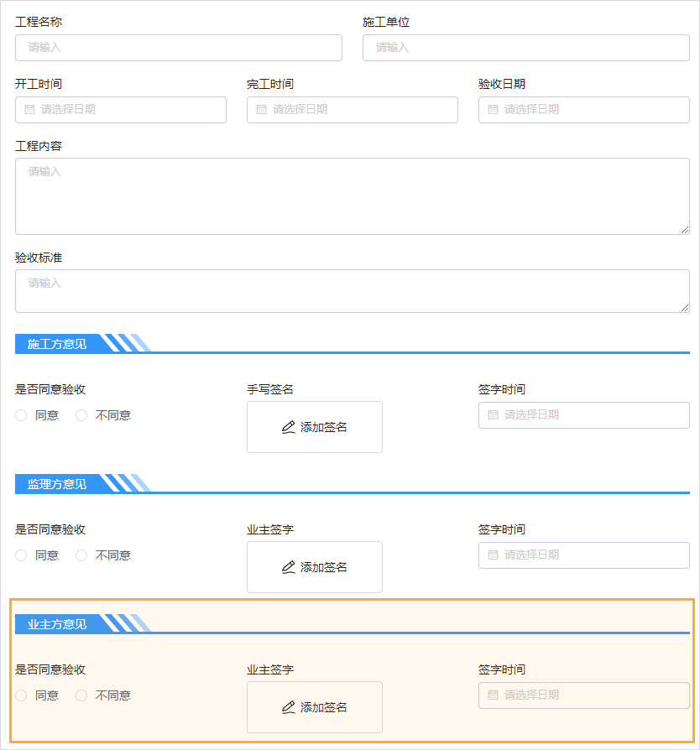Click the calendar icon in 开工时间 field
The image size is (700, 750).
click(x=31, y=109)
